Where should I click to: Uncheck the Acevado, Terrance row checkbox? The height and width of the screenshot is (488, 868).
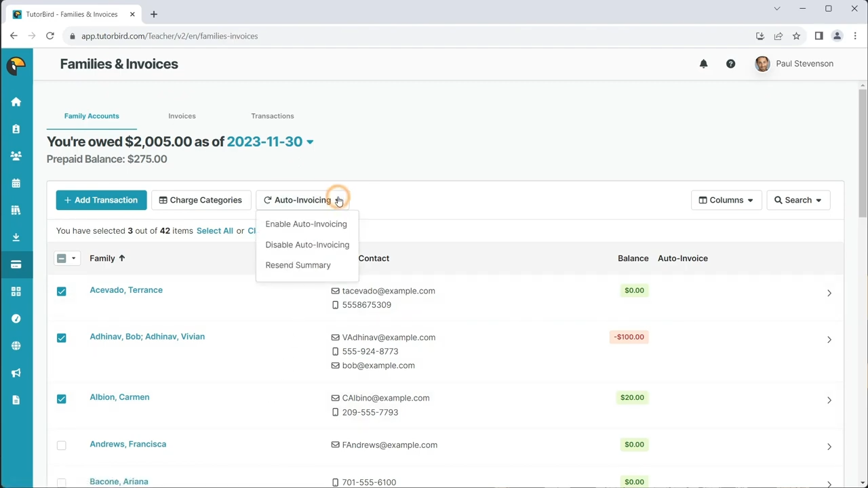61,291
